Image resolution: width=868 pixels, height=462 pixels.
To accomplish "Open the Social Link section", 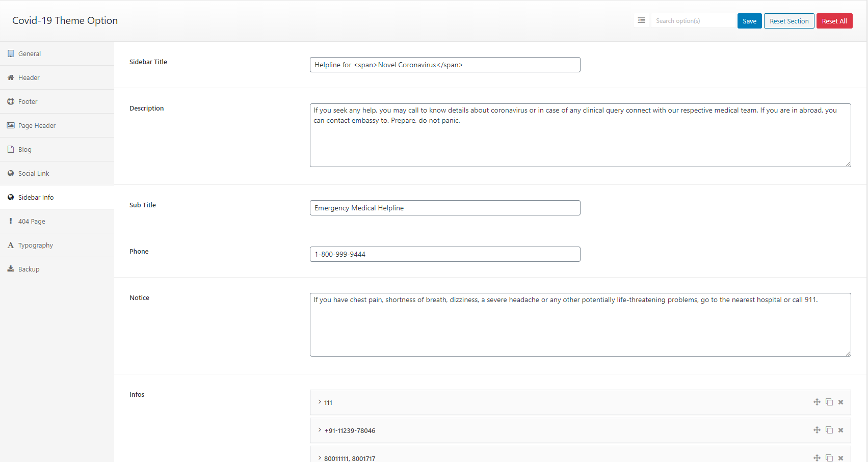I will click(x=34, y=173).
